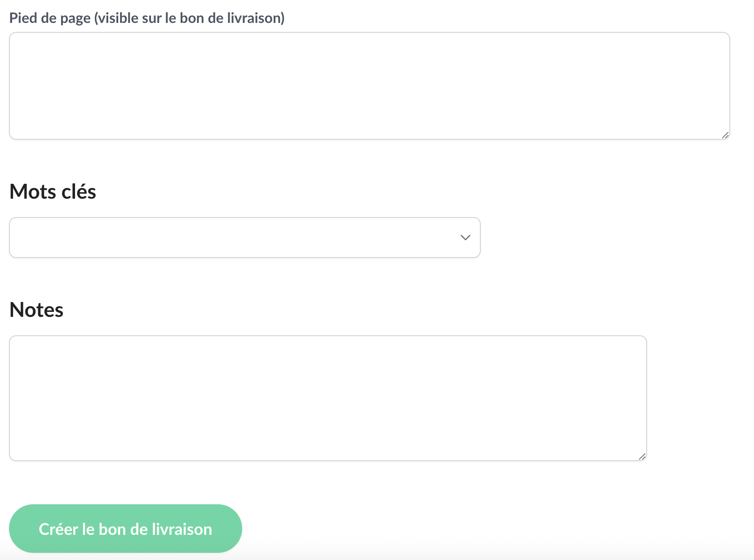Screen dimensions: 754x560
Task: Click the resize grip of the Notes textarea
Action: (x=642, y=457)
